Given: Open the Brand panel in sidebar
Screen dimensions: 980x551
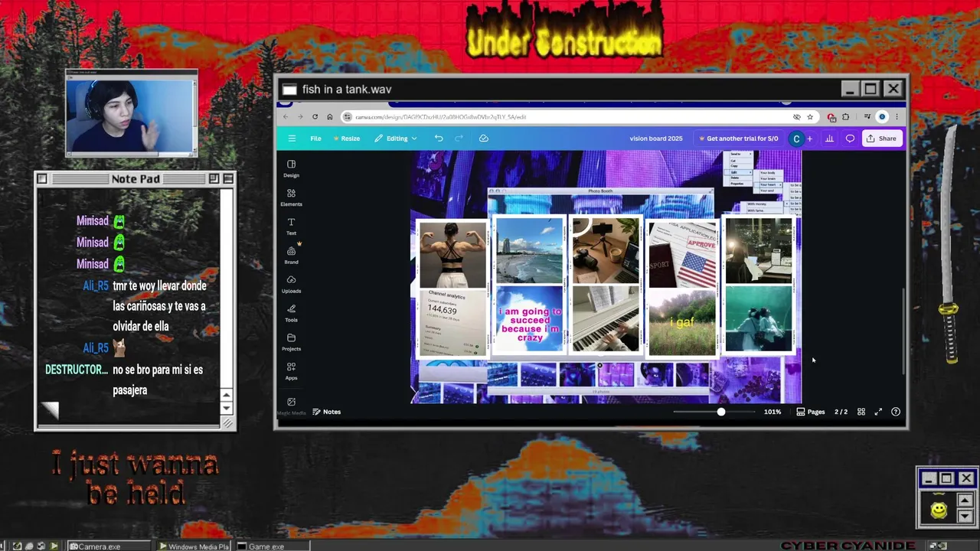Looking at the screenshot, I should point(291,256).
